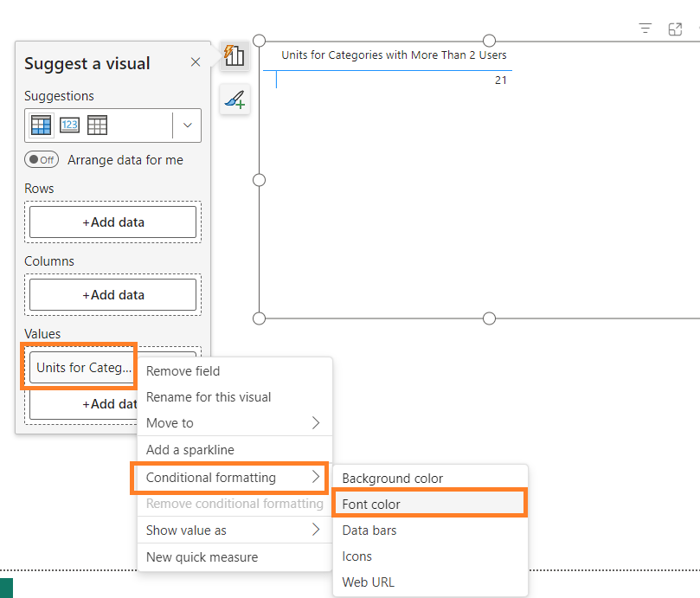
Task: Click the value 21 in the visual
Action: click(x=500, y=80)
